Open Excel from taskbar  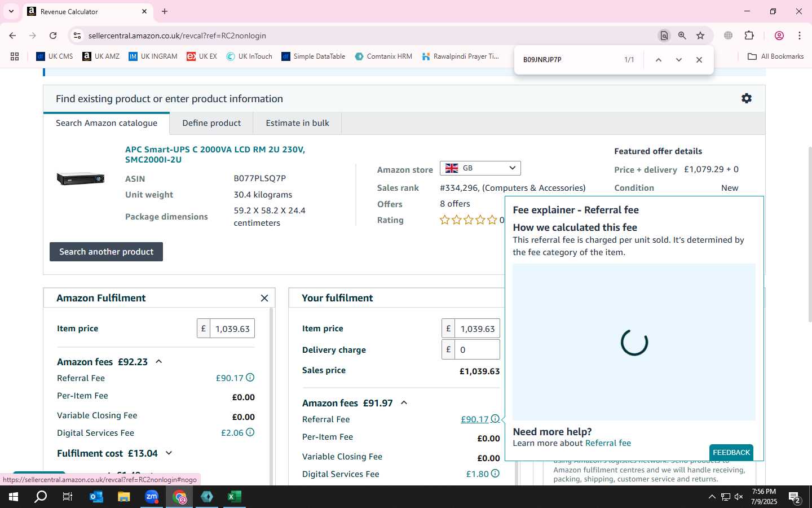[234, 497]
